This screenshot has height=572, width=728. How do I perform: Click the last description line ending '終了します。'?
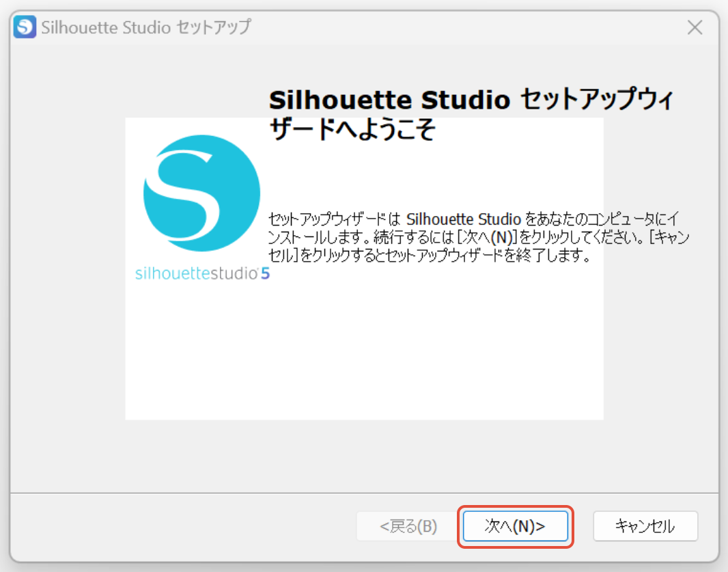tap(430, 255)
